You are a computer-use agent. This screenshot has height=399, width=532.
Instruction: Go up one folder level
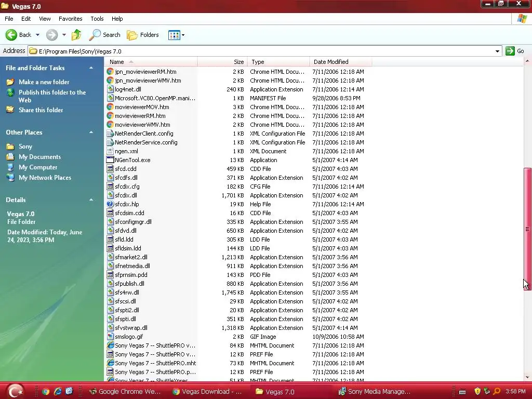tap(77, 35)
